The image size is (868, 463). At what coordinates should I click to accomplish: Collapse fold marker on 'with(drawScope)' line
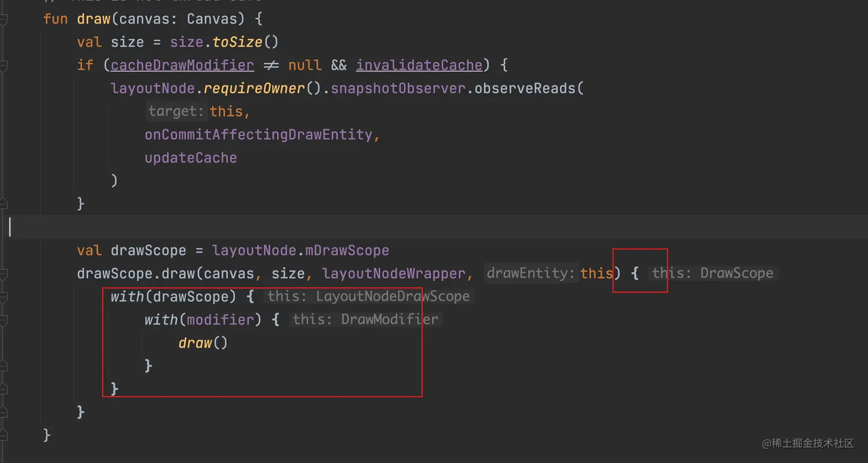(3, 298)
